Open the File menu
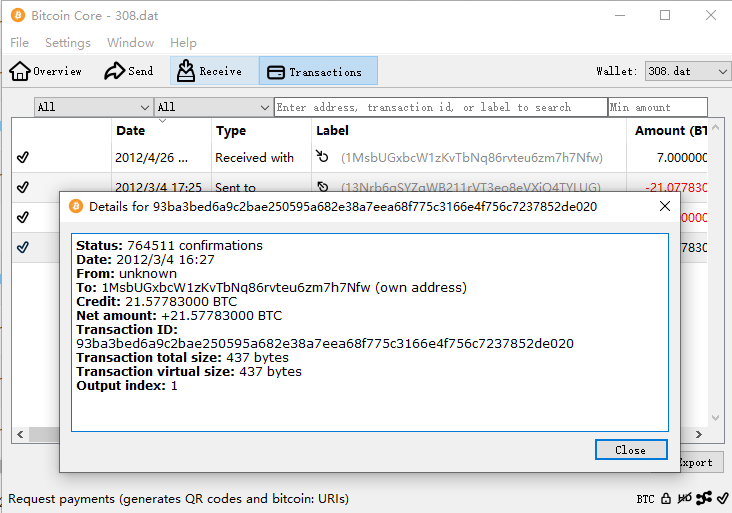 click(19, 43)
